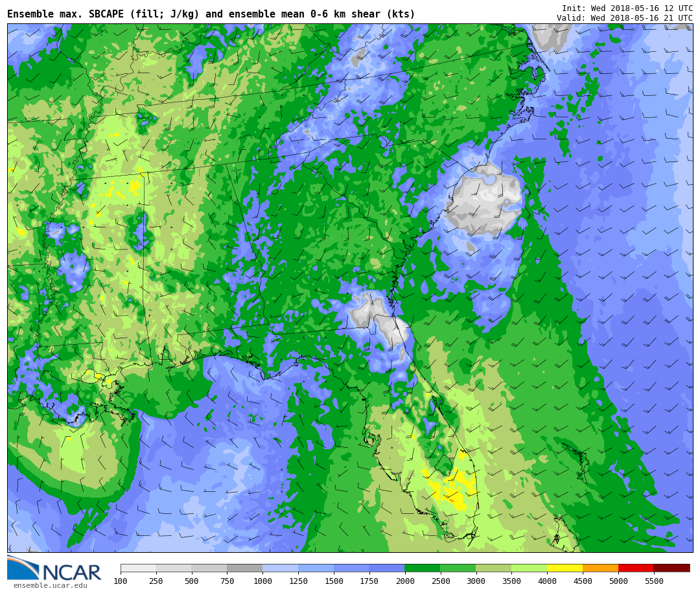The width and height of the screenshot is (700, 593).
Task: Click the '4500' colorbar label
Action: (x=583, y=581)
